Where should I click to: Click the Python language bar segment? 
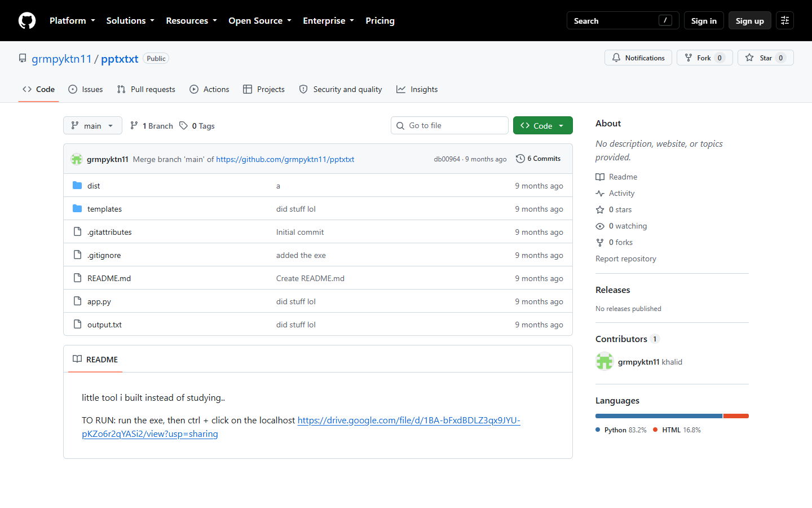(659, 416)
